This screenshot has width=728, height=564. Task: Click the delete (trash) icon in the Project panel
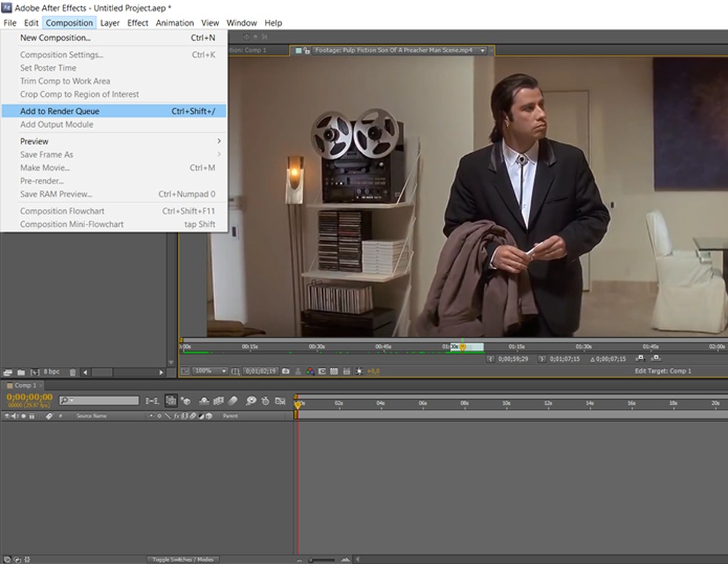(73, 372)
